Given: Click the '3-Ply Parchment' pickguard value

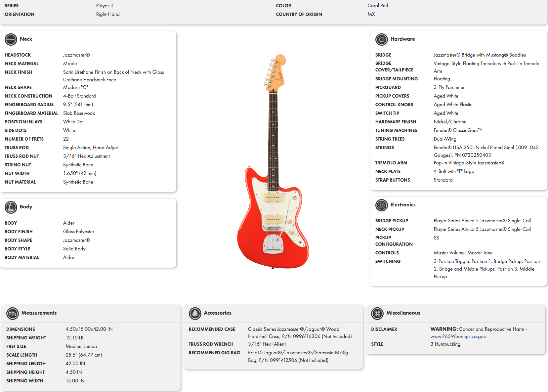Looking at the screenshot, I should [x=450, y=87].
